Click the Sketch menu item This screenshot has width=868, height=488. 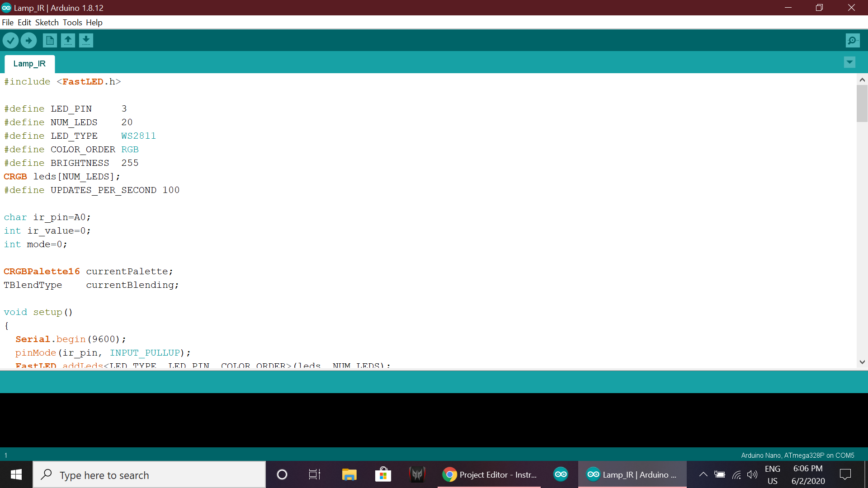tap(46, 23)
